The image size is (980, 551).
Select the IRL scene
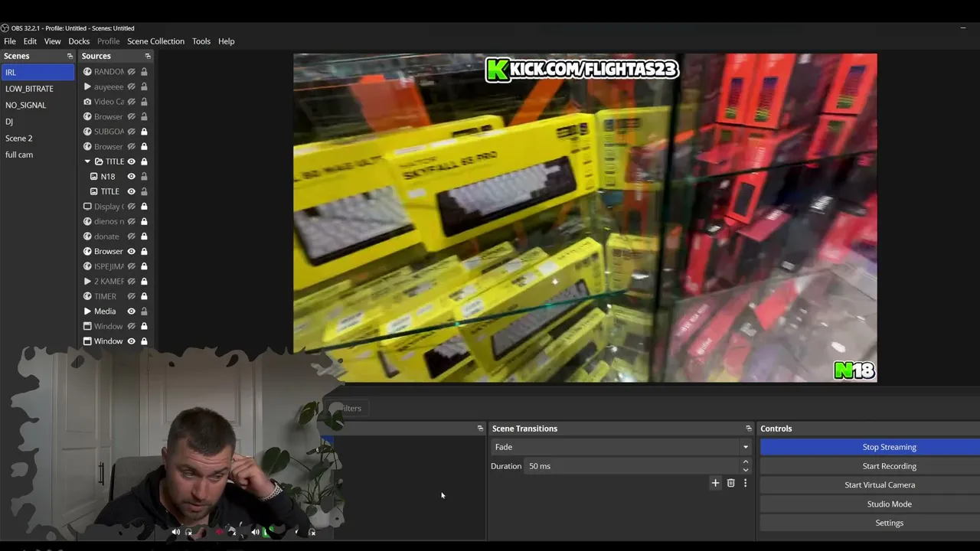(38, 72)
